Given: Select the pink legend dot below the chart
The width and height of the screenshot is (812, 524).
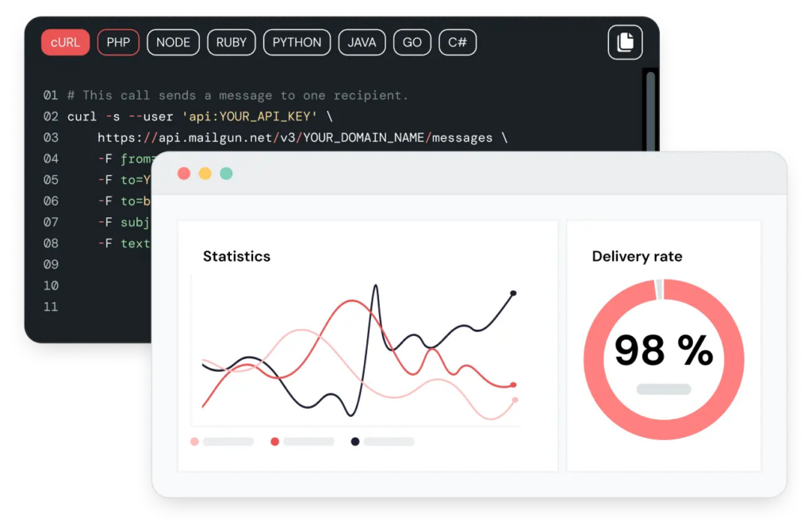Looking at the screenshot, I should [x=194, y=441].
